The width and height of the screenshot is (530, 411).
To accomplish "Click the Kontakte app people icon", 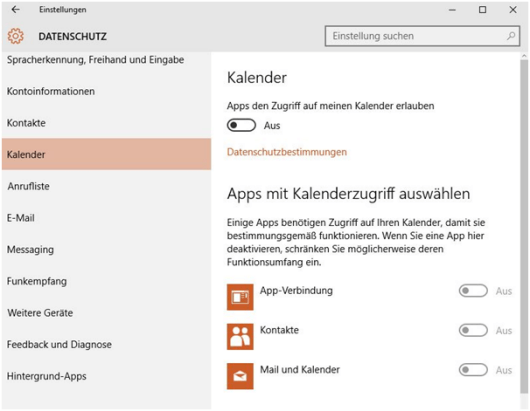I will [x=240, y=336].
